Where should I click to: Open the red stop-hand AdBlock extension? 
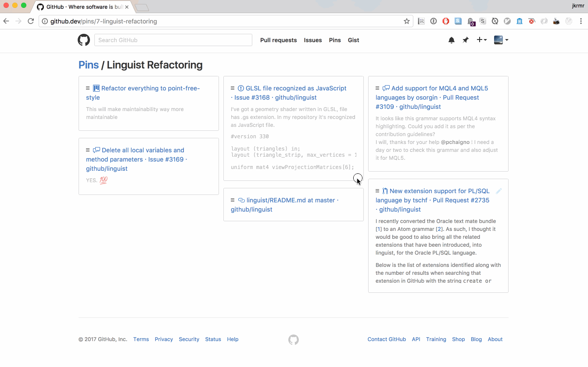tap(446, 21)
